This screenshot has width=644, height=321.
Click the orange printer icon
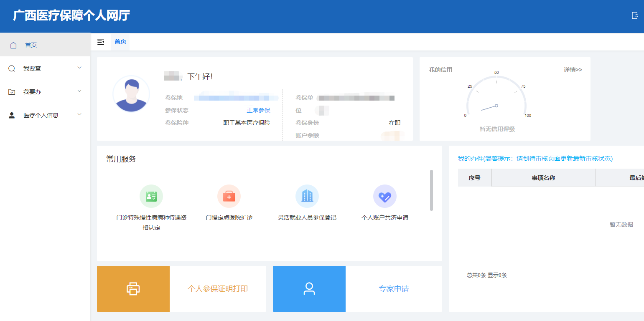point(133,289)
